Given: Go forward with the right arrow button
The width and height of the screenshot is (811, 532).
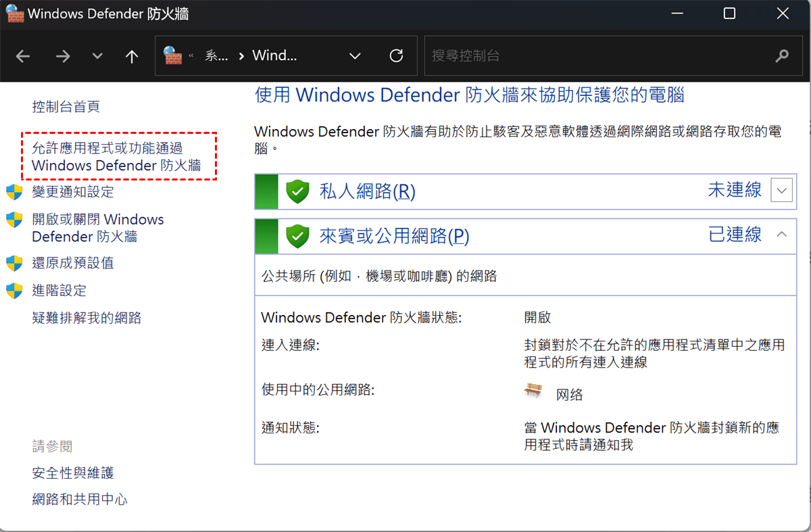Looking at the screenshot, I should pos(63,56).
